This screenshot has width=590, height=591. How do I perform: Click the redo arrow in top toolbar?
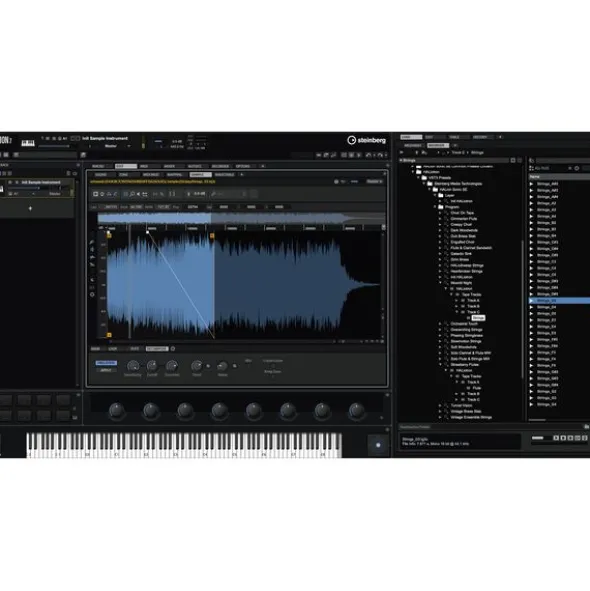(380, 155)
